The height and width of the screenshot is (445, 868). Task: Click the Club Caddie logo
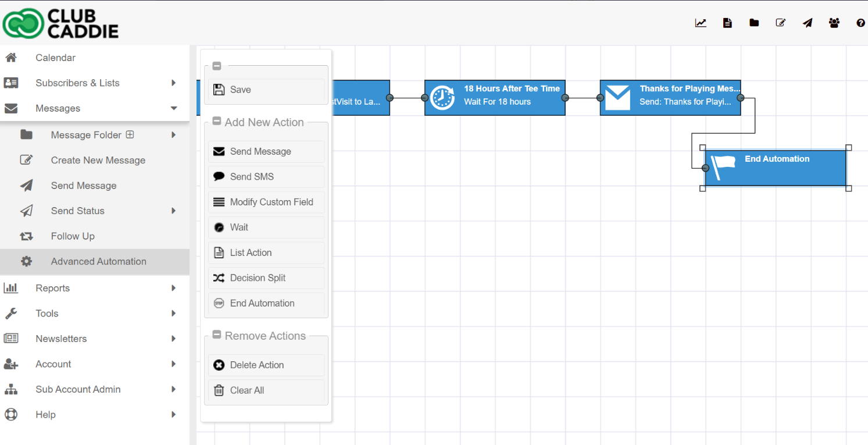coord(60,23)
